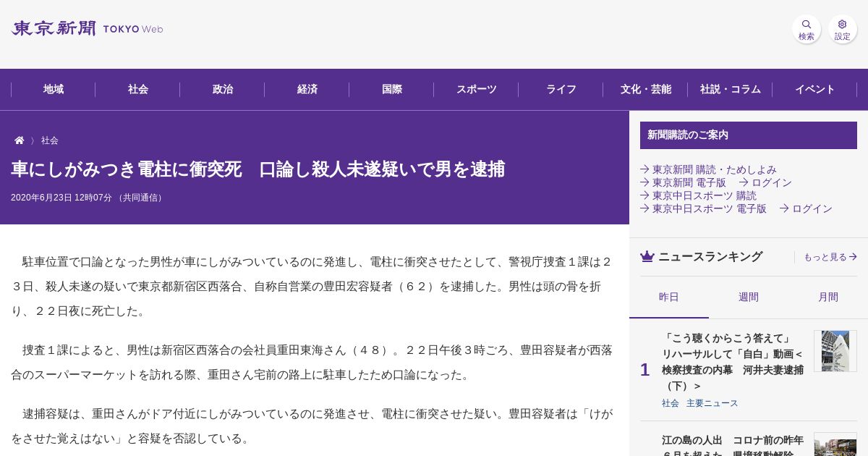
Task: Open the 経済 navigation menu
Action: (307, 90)
